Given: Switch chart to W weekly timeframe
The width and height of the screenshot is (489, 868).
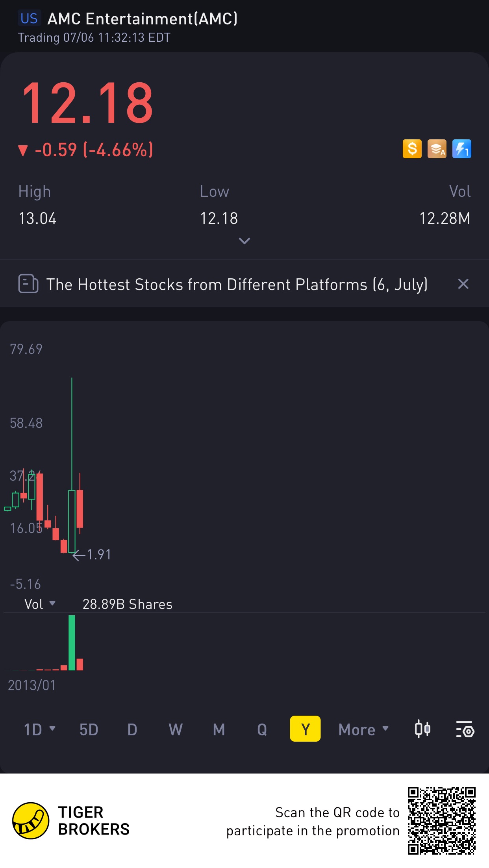Looking at the screenshot, I should [176, 729].
